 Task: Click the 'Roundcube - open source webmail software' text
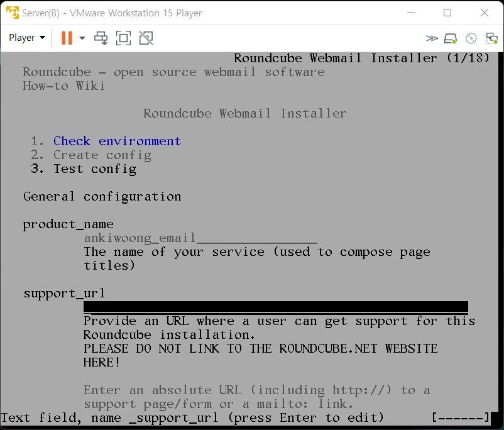(174, 72)
